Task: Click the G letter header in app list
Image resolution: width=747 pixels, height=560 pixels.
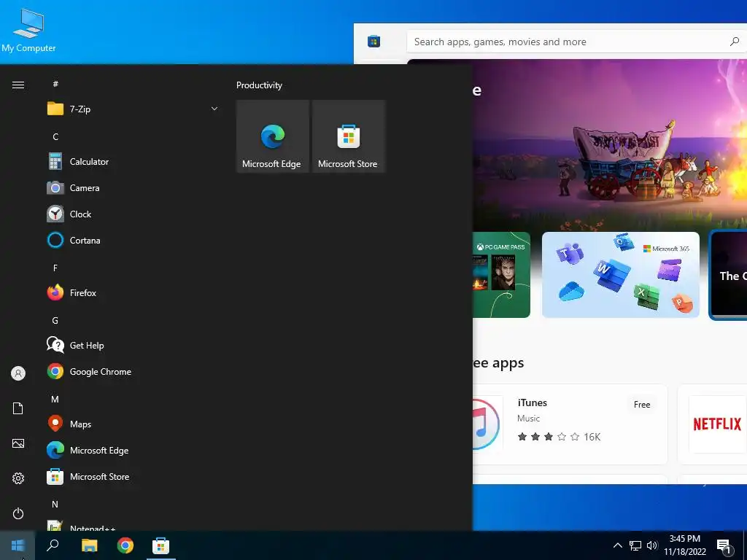Action: pyautogui.click(x=55, y=321)
